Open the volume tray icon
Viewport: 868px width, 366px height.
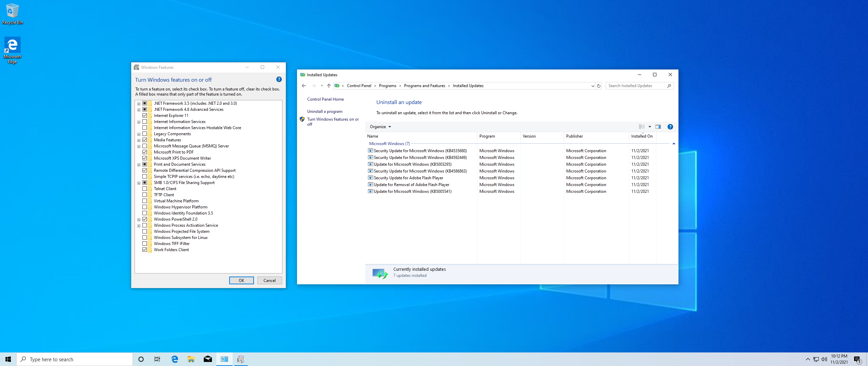coord(824,359)
